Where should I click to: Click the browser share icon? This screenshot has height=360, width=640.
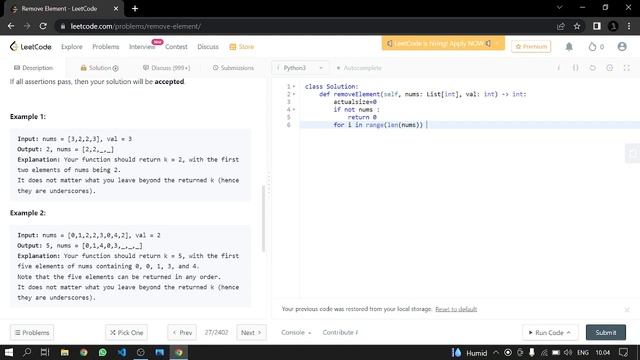click(x=560, y=26)
